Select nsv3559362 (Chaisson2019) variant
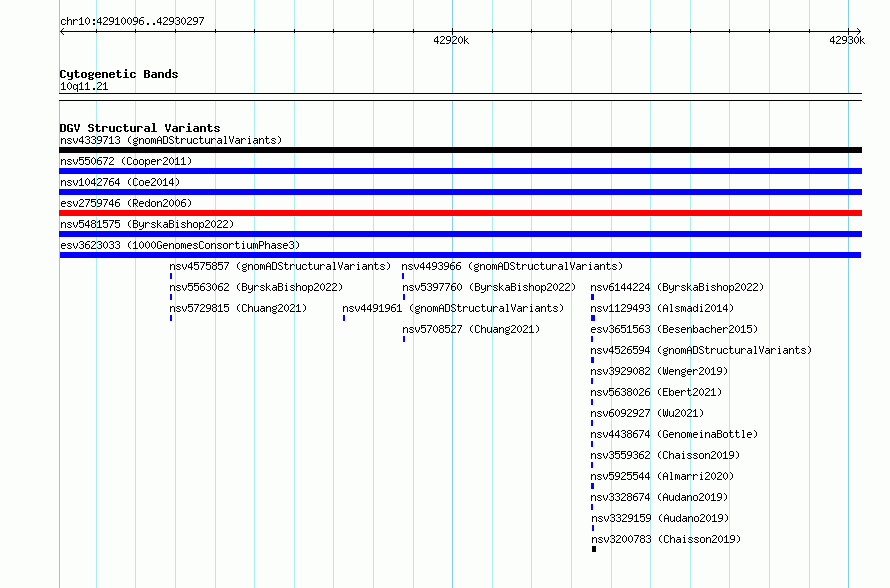The image size is (890, 588). (665, 455)
